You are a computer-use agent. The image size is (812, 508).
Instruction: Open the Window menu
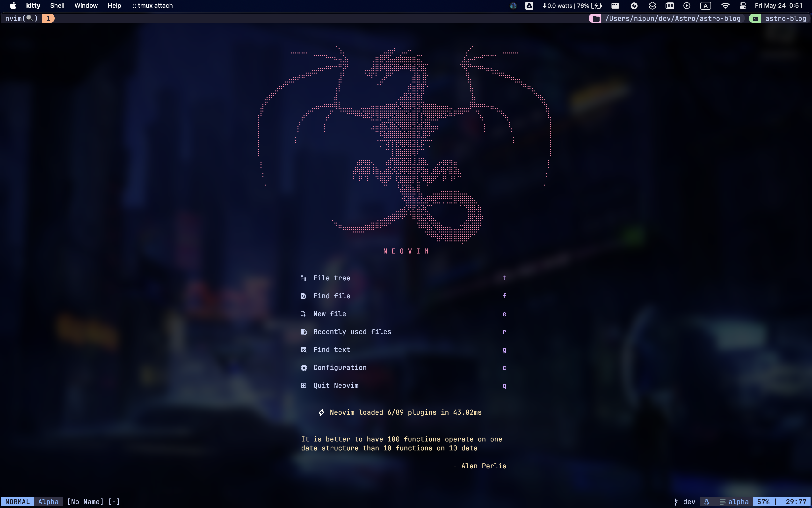coord(86,6)
